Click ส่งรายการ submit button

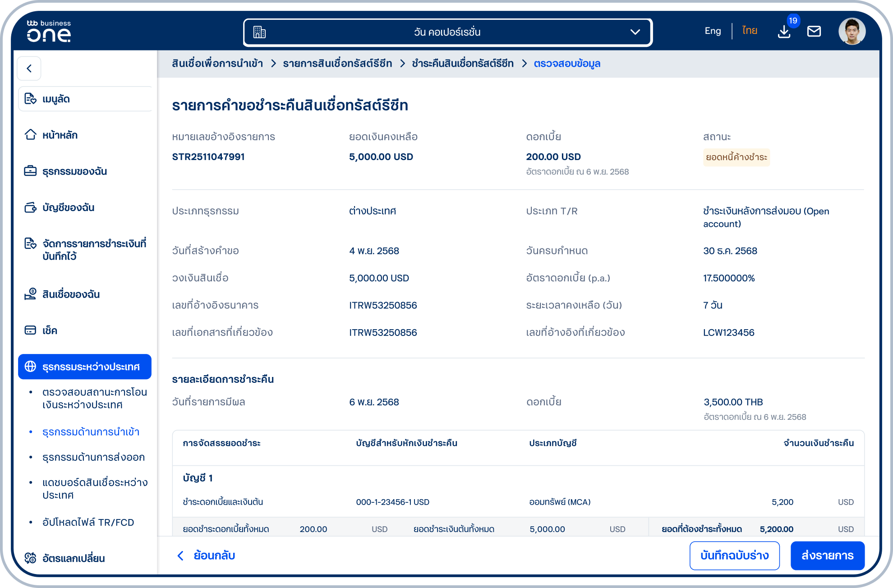pyautogui.click(x=828, y=556)
